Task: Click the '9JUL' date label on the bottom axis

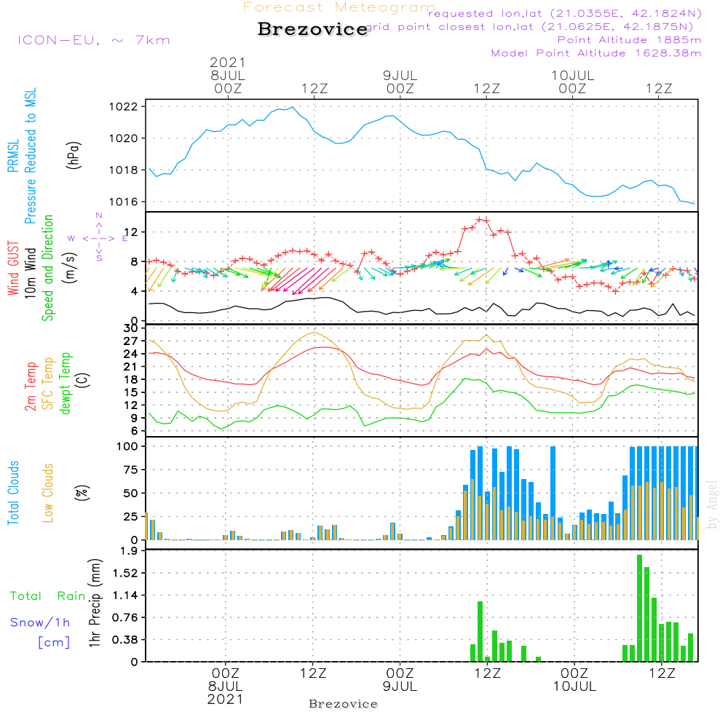Action: pyautogui.click(x=400, y=687)
